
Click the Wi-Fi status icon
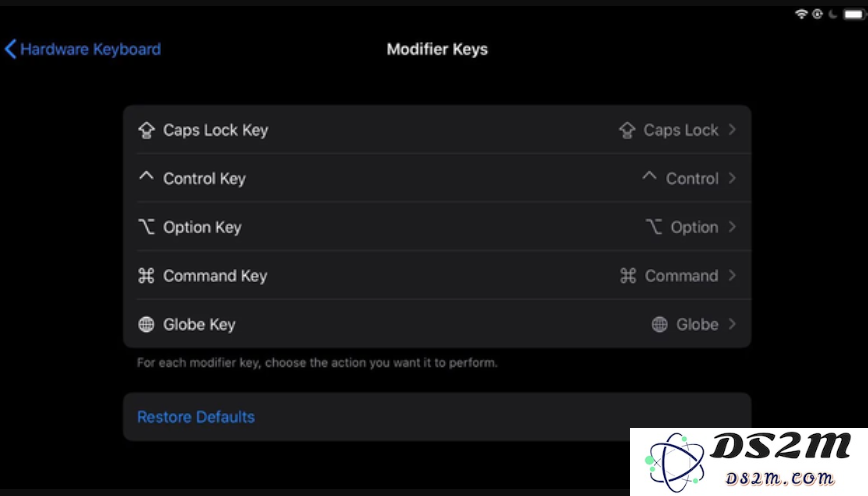801,14
